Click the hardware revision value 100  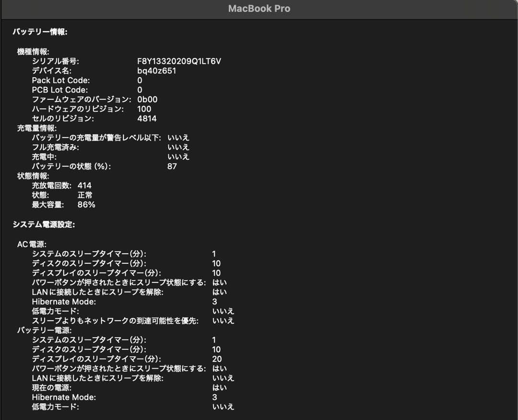(x=144, y=109)
